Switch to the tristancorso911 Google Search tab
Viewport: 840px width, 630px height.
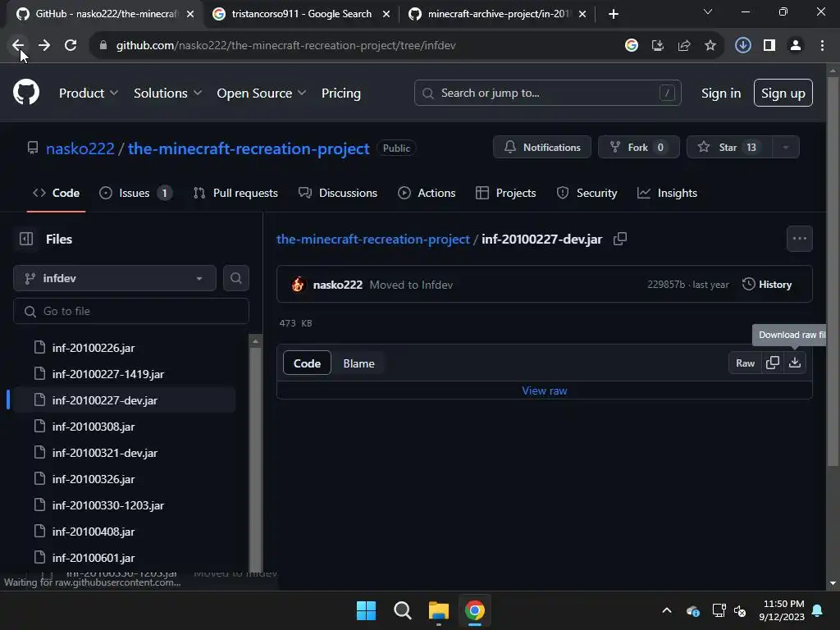[301, 14]
